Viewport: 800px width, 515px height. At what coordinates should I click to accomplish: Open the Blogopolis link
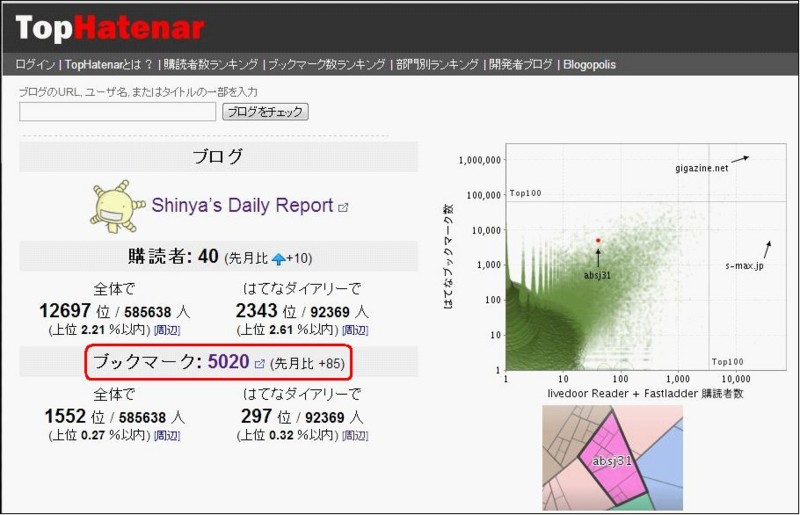(x=589, y=65)
